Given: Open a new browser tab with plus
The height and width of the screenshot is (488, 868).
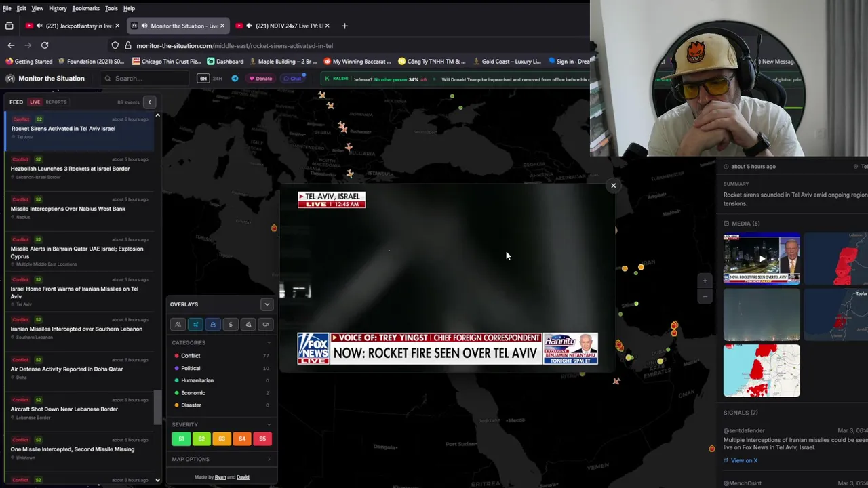Looking at the screenshot, I should pyautogui.click(x=344, y=26).
